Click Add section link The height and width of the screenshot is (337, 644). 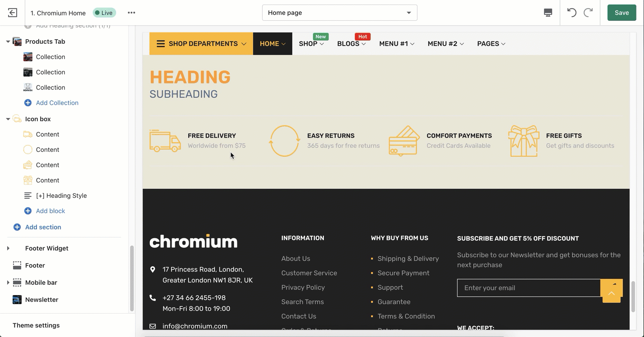point(43,227)
